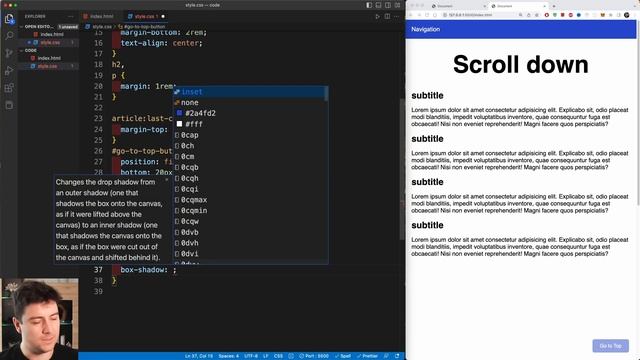Image resolution: width=640 pixels, height=360 pixels.
Task: Click the green shield browser extension icon
Action: pos(555,15)
